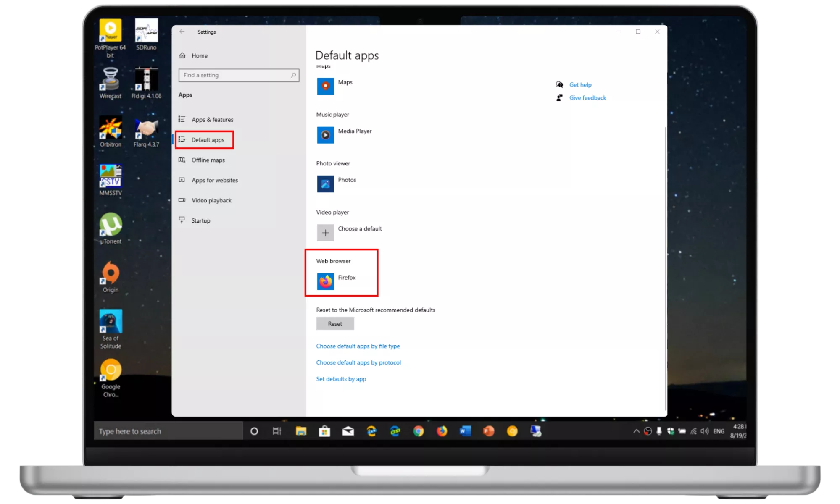Open Microsoft Store from taskbar

pos(324,431)
